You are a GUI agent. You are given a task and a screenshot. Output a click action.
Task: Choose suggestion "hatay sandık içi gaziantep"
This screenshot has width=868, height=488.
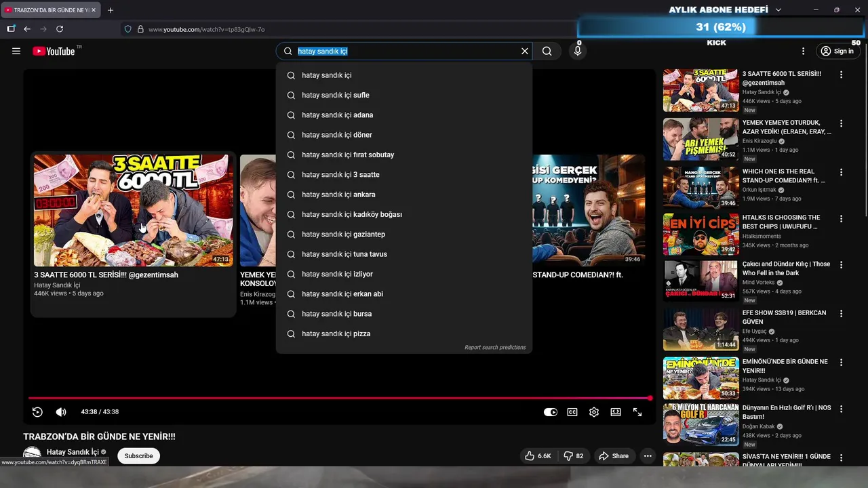click(404, 235)
